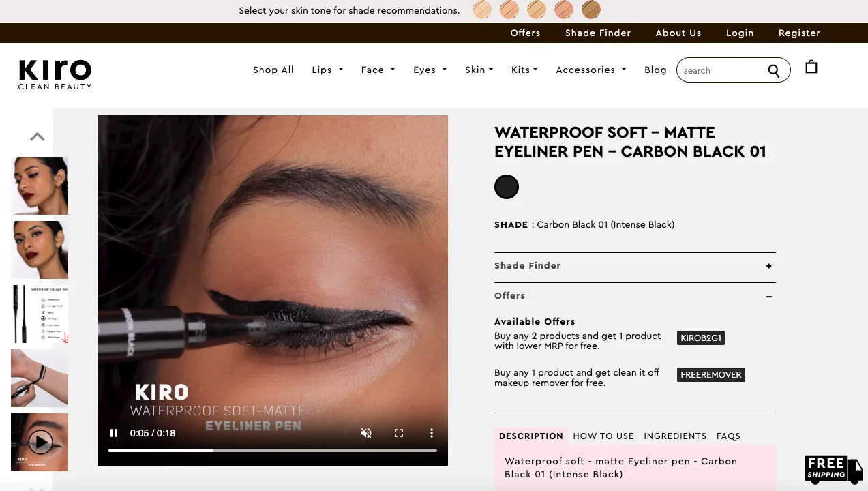Open the Face dropdown menu
Screen dimensions: 868x491
(x=378, y=70)
